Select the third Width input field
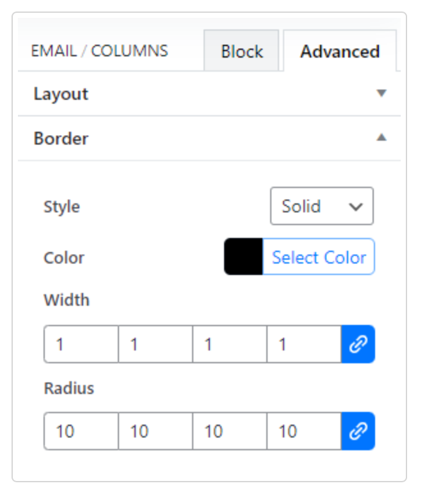 [230, 345]
